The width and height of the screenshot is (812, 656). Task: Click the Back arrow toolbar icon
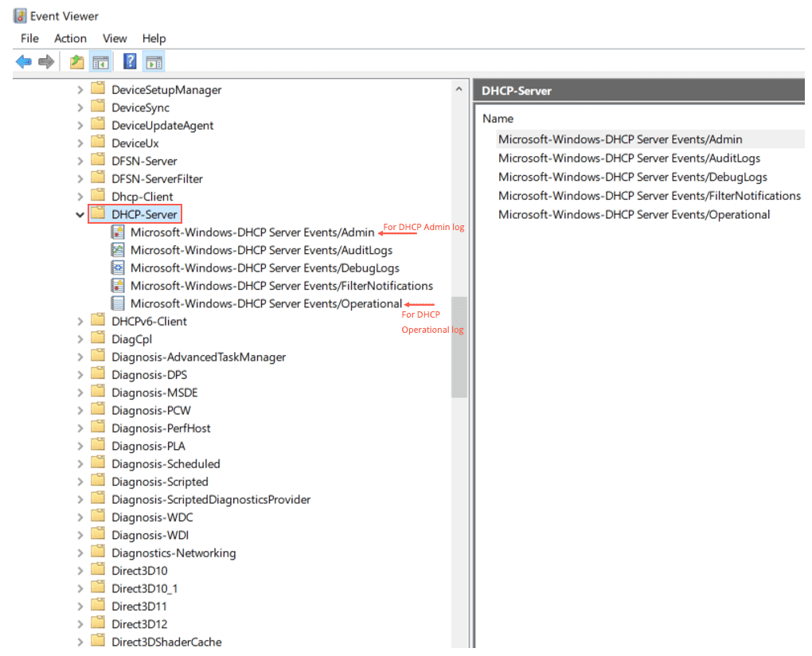pos(24,62)
